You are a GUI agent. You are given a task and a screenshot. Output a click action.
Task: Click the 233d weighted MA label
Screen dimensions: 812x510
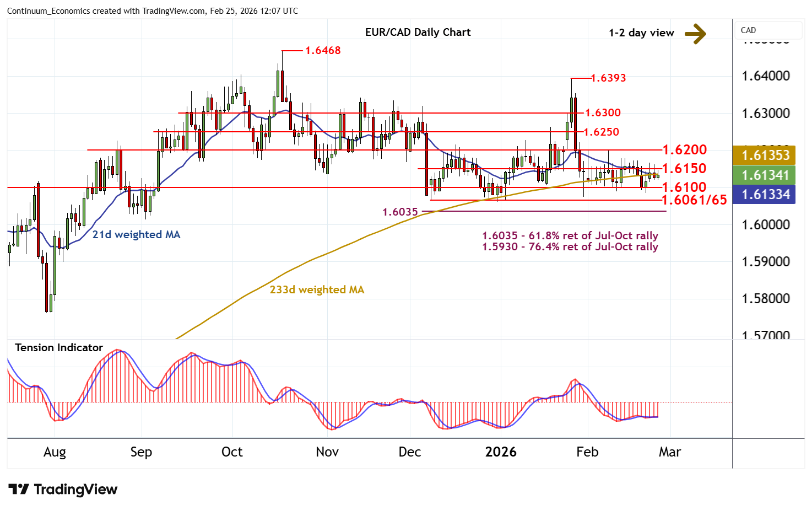coord(317,290)
